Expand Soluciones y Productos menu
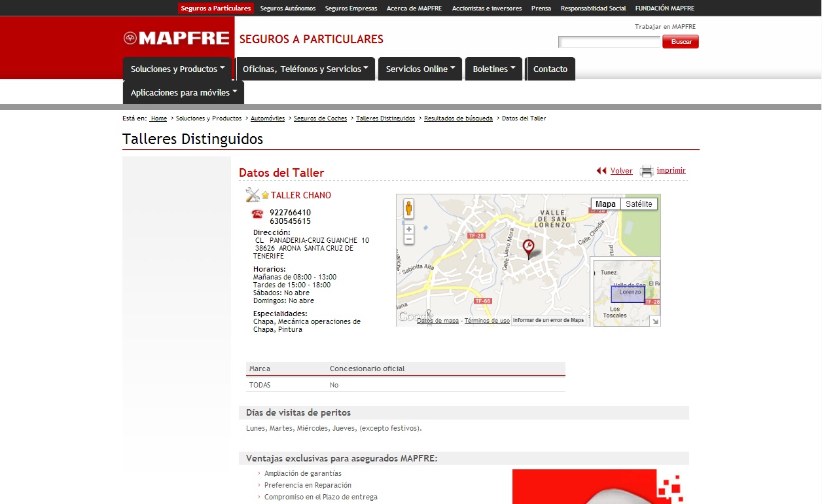 (x=177, y=69)
